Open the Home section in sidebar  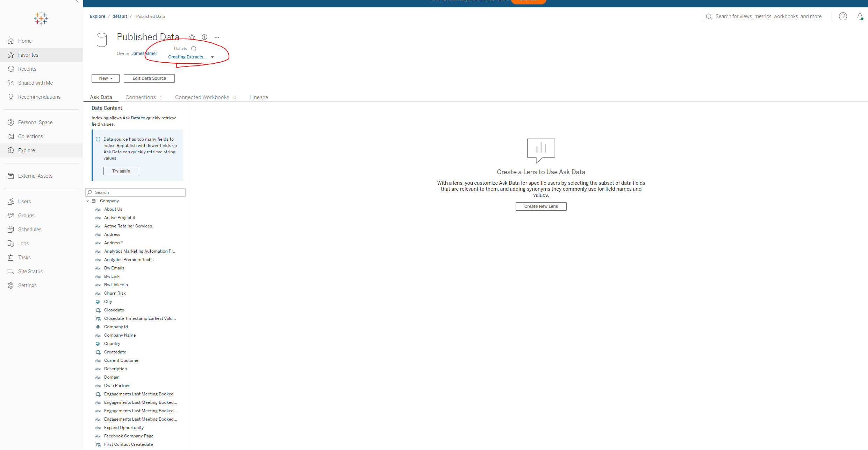[24, 41]
